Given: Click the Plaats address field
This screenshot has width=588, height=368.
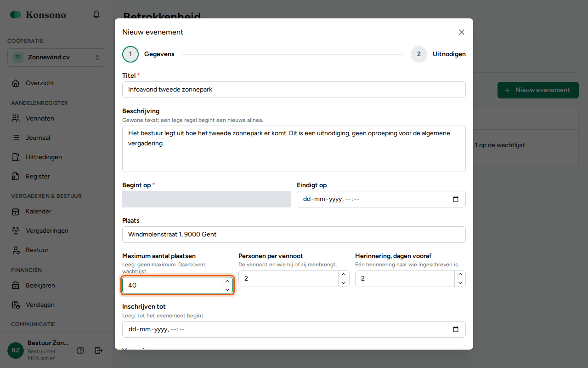Looking at the screenshot, I should [294, 235].
